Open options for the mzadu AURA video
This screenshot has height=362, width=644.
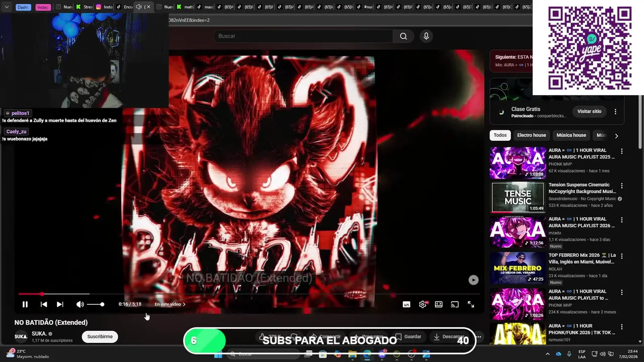click(x=622, y=220)
